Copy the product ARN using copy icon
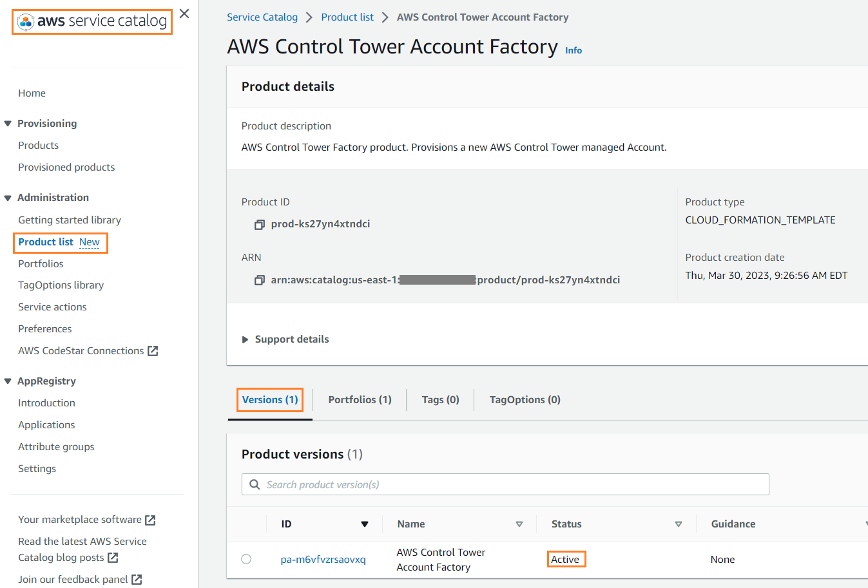Viewport: 868px width, 588px height. click(x=259, y=280)
